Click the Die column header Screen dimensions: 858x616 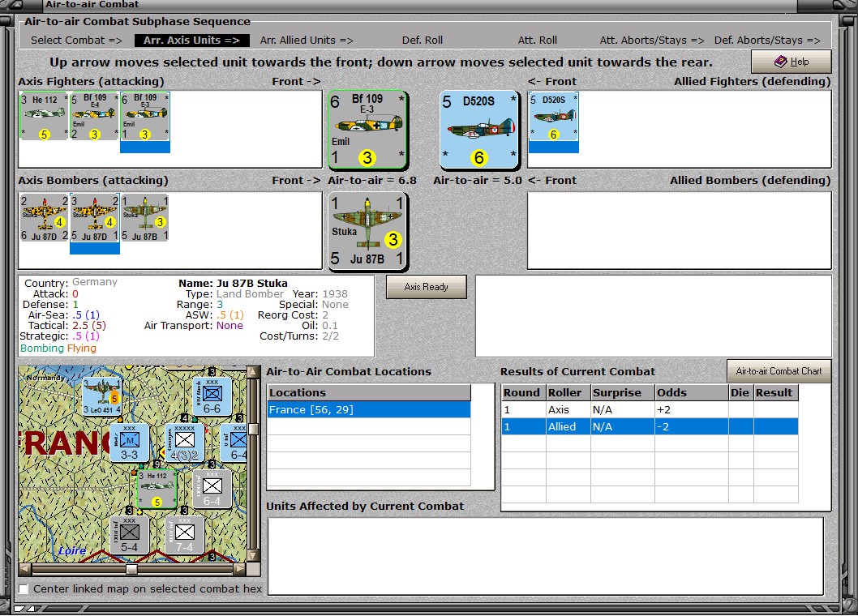741,393
